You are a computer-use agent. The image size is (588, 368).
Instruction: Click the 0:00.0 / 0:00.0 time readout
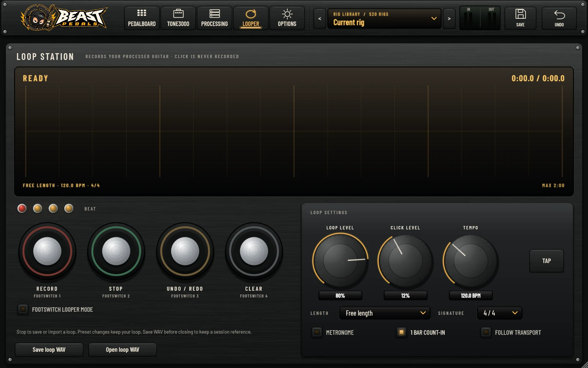click(538, 78)
